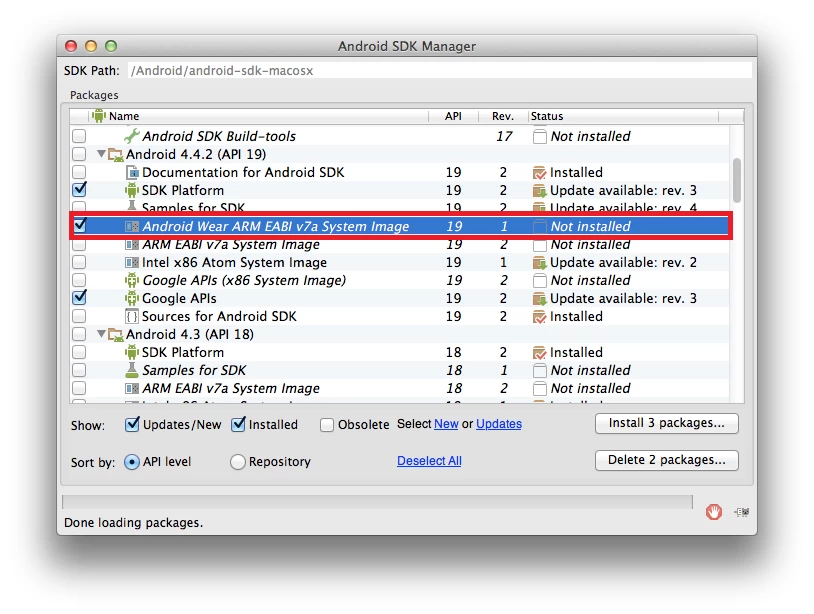Select the Sources for Android SDK row
814x614 pixels.
click(400, 317)
